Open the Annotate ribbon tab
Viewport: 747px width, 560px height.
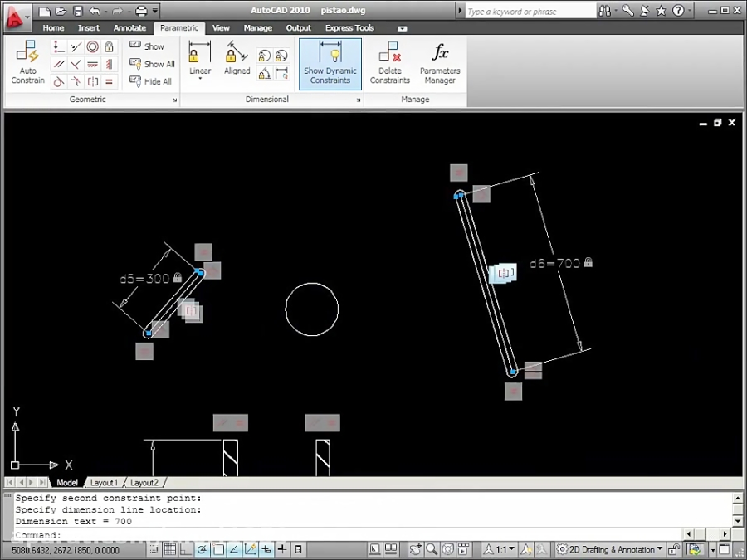click(129, 27)
